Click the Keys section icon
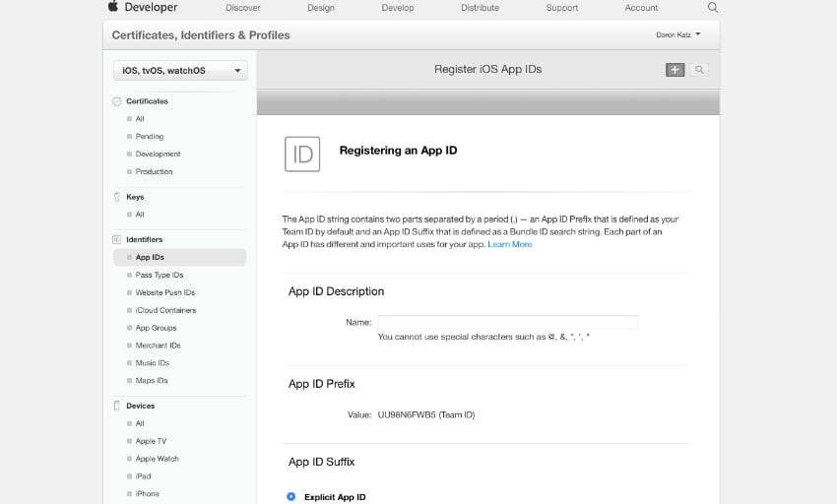This screenshot has width=837, height=504. tap(117, 197)
